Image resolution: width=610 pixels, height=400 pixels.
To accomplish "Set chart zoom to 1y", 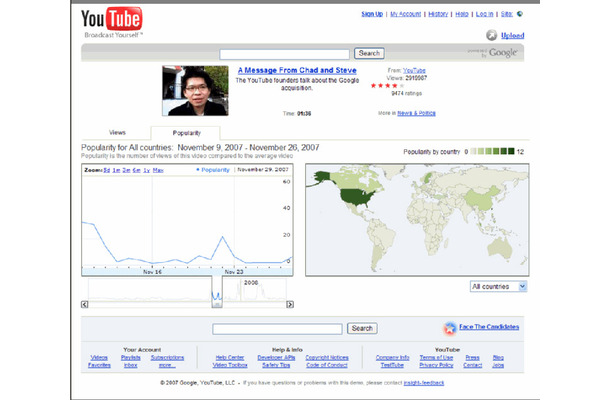I will point(147,170).
